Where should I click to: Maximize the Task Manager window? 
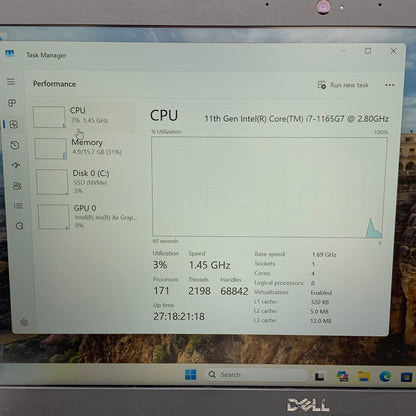(368, 51)
